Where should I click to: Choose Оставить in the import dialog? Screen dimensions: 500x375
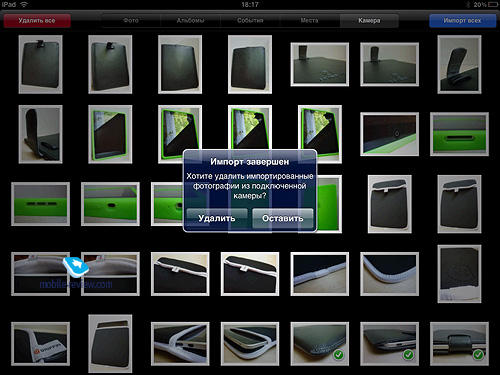283,218
